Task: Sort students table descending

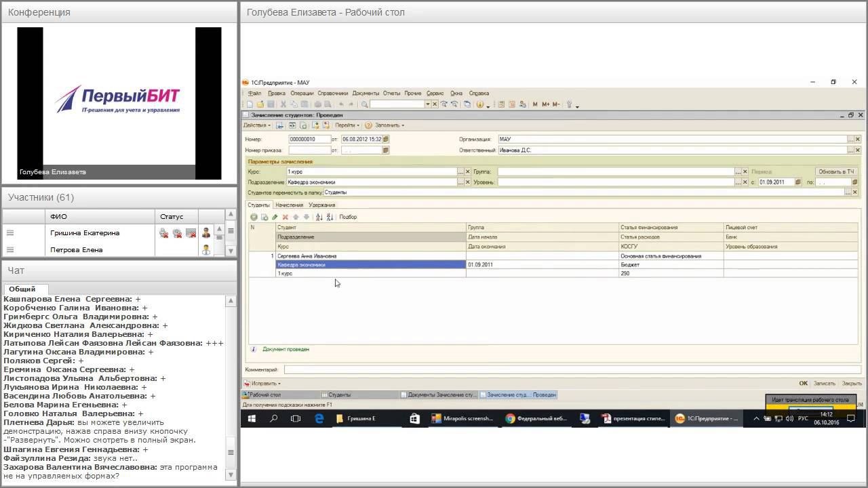Action: pyautogui.click(x=330, y=217)
